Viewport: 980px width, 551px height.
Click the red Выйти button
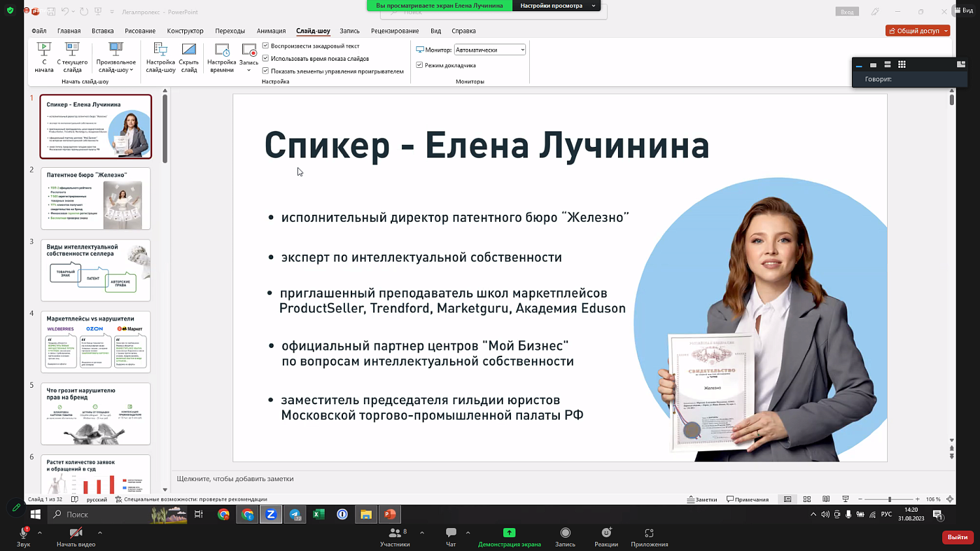pyautogui.click(x=957, y=537)
